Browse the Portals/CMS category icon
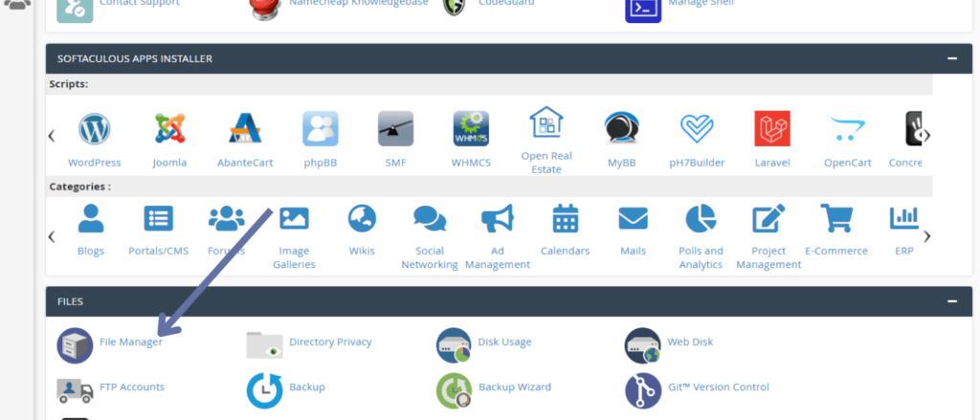This screenshot has height=420, width=980. coord(158,219)
